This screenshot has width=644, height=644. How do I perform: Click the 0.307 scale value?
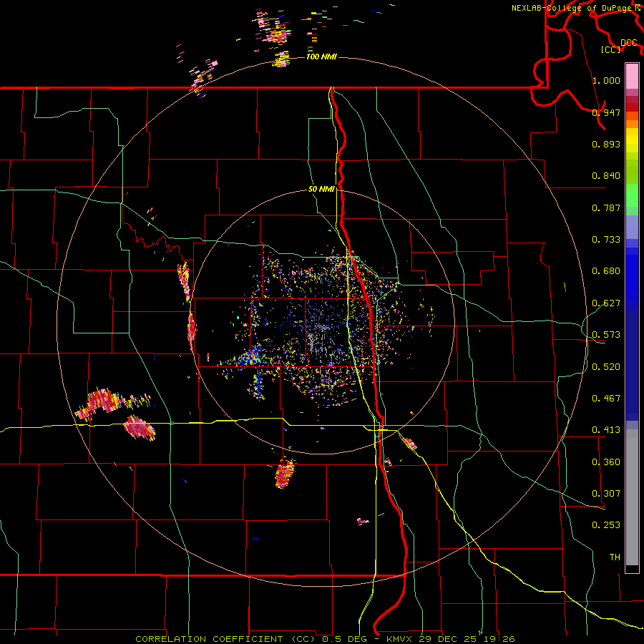[x=606, y=494]
